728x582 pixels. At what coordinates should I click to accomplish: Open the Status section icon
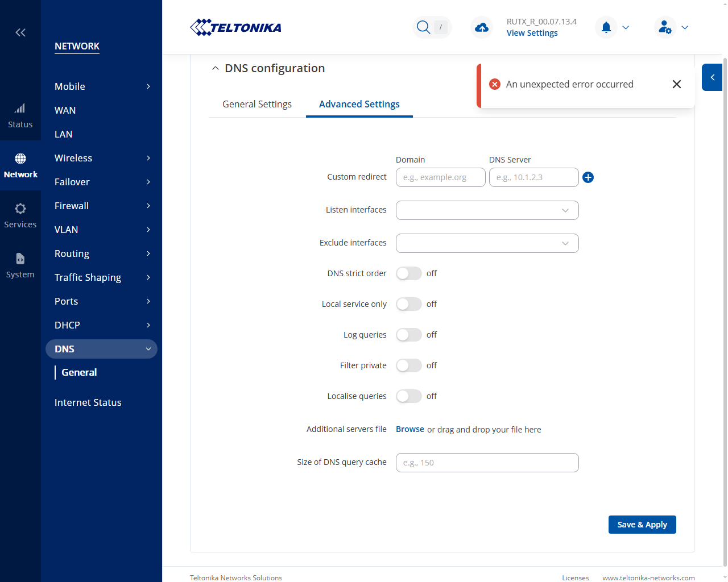[x=20, y=109]
